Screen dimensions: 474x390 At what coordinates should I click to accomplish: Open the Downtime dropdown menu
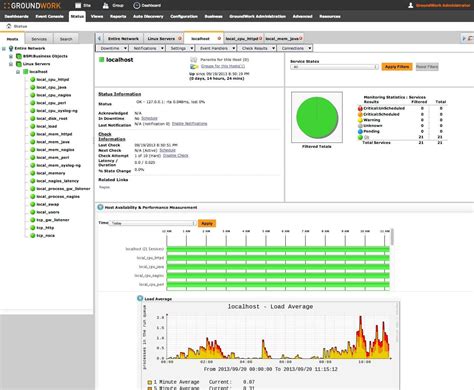tap(112, 48)
